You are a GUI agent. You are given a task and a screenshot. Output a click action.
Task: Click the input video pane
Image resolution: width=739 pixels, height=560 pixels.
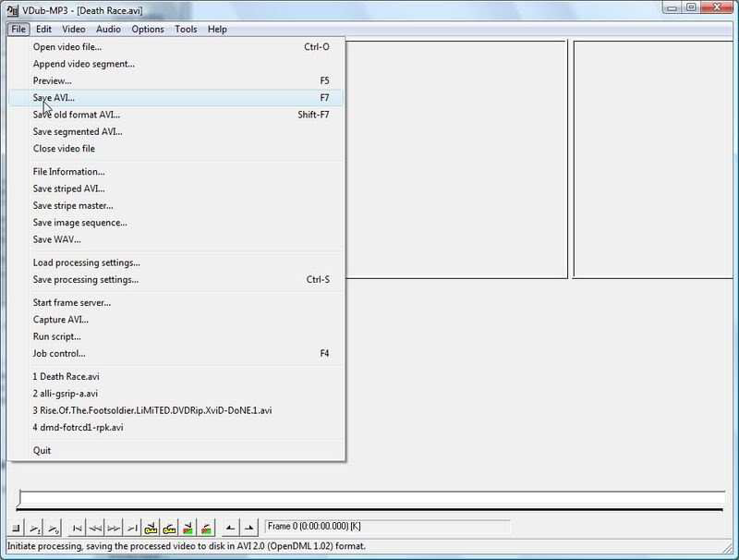pyautogui.click(x=456, y=159)
